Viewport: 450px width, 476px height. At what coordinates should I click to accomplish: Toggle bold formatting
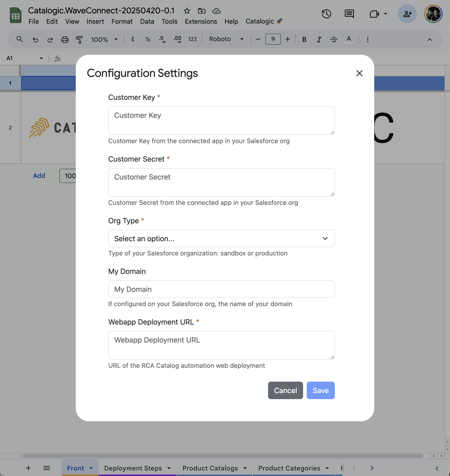pyautogui.click(x=304, y=39)
